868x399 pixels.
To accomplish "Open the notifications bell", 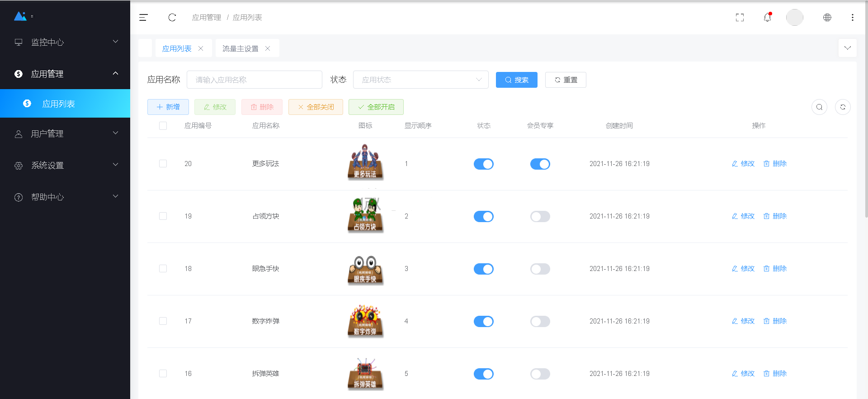I will click(x=768, y=17).
